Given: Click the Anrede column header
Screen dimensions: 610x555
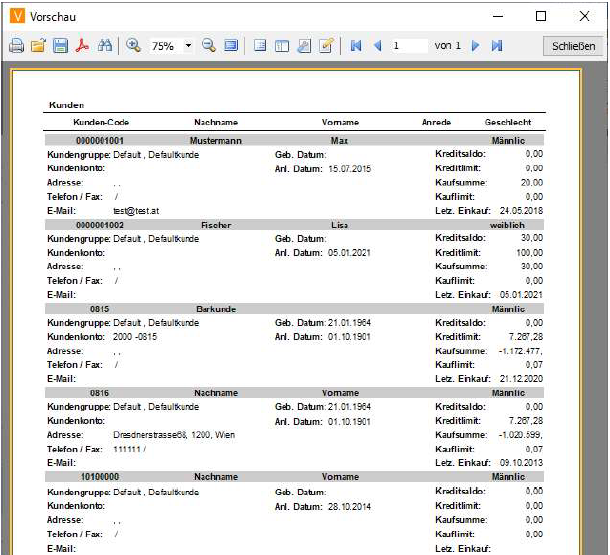Looking at the screenshot, I should pos(436,122).
